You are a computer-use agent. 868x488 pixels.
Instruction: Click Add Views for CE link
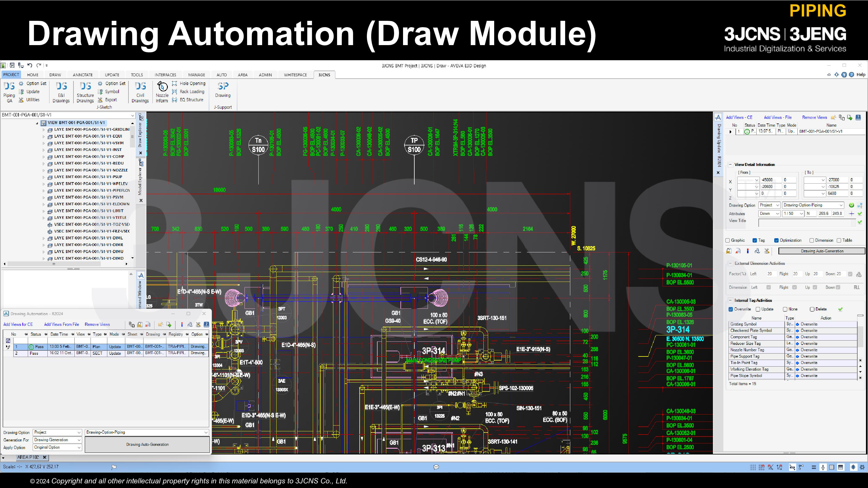(18, 324)
